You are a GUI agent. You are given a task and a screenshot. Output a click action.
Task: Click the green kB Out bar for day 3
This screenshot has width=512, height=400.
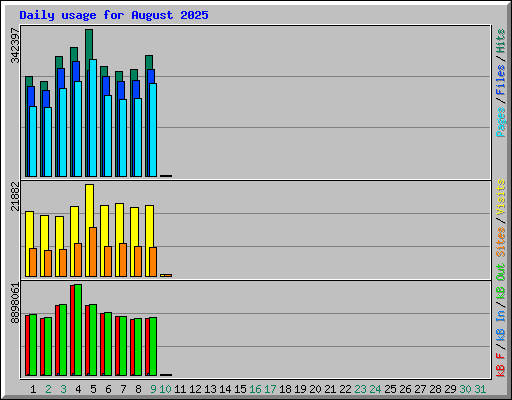point(63,340)
